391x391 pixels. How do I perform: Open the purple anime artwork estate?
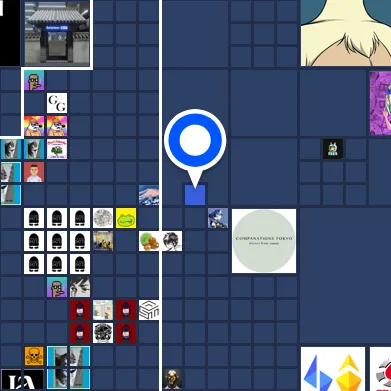point(380,103)
